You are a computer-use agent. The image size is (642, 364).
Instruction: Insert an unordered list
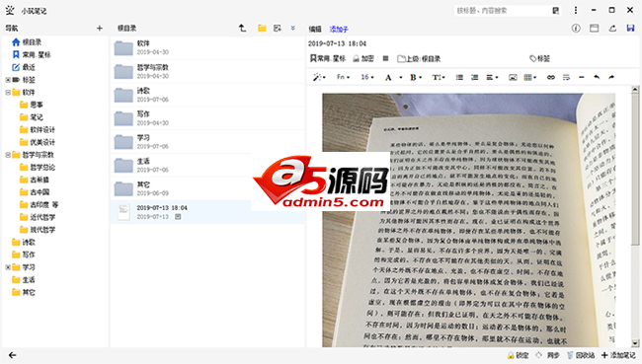click(x=459, y=77)
